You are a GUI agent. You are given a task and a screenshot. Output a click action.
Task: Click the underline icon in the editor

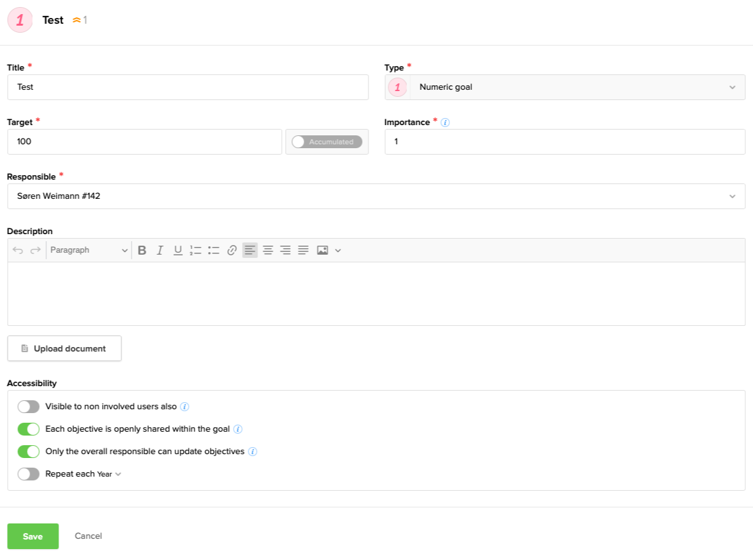click(x=178, y=250)
